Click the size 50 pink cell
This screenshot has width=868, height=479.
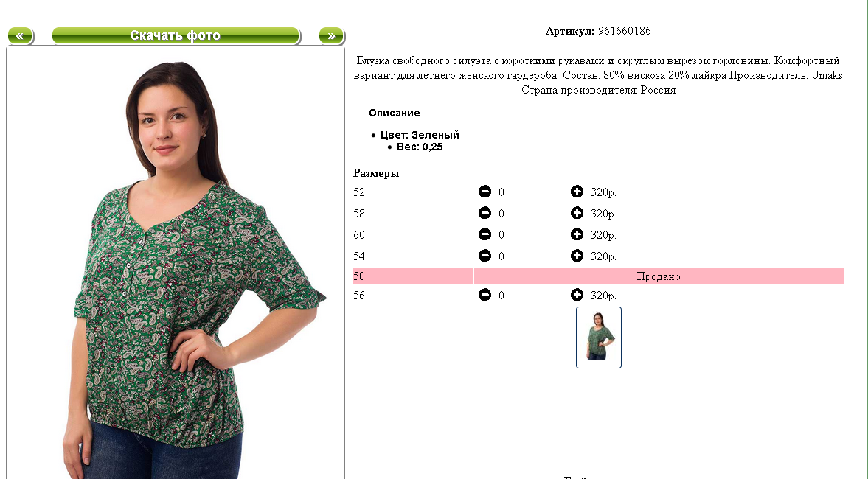click(412, 276)
